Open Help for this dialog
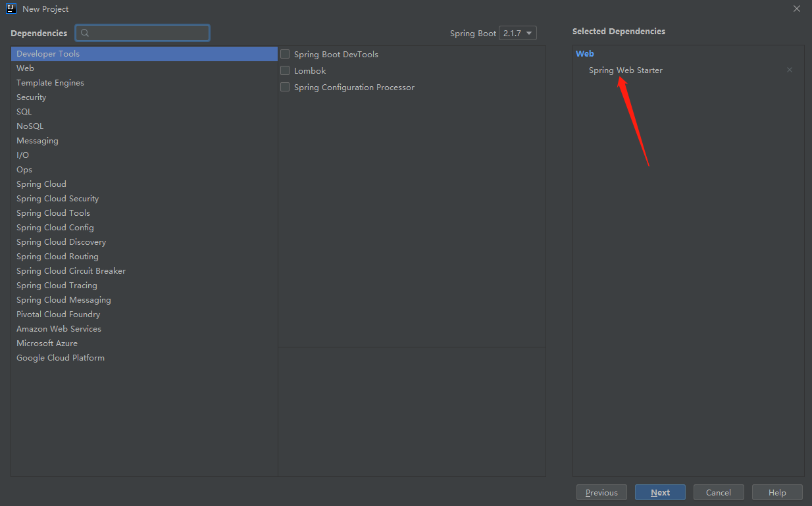 [x=777, y=492]
